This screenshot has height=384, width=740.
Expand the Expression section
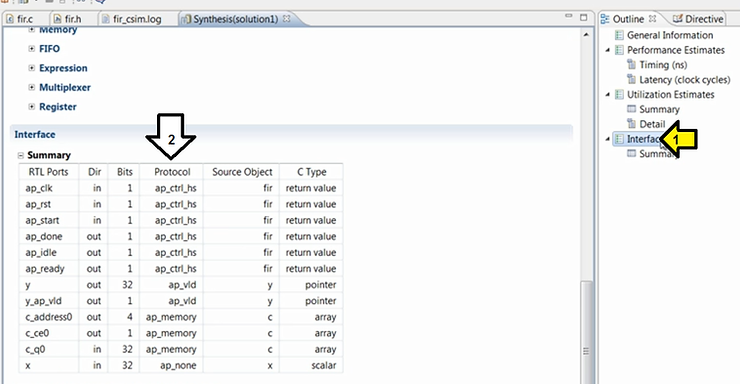tap(32, 68)
